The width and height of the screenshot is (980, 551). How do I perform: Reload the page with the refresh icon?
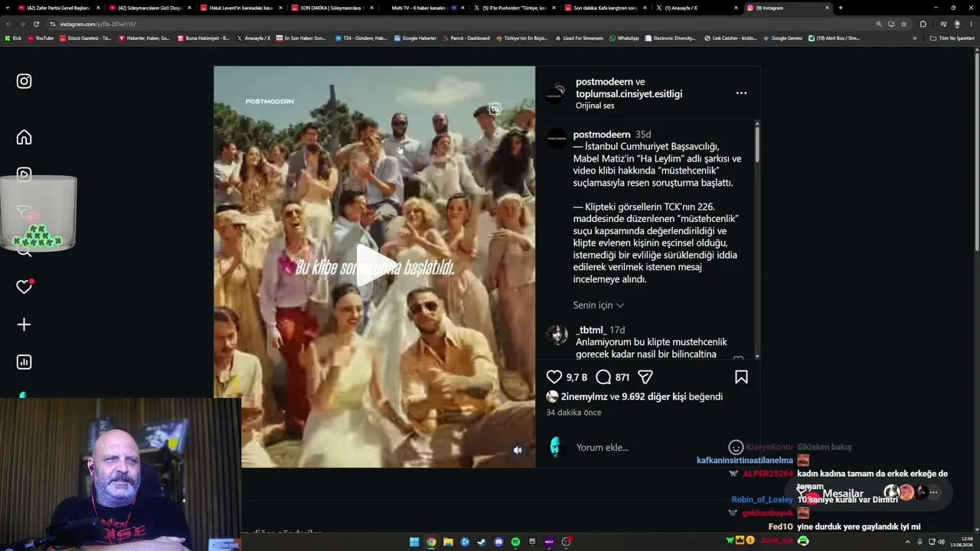point(36,24)
